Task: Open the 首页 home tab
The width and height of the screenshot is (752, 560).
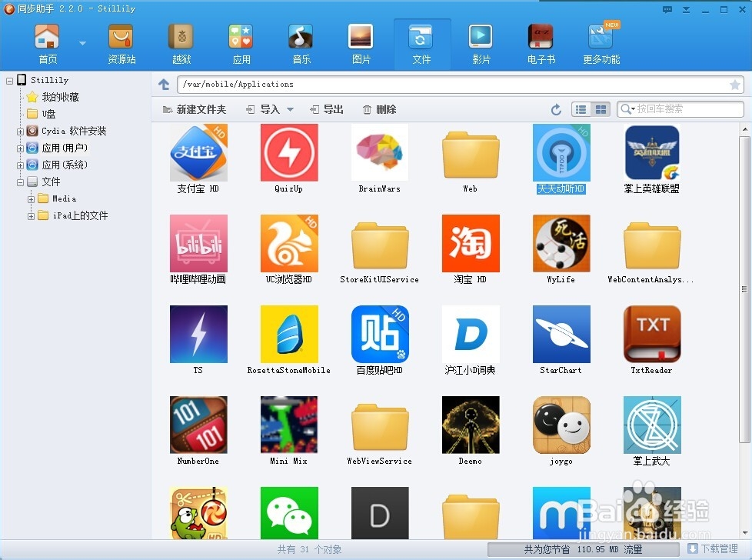Action: (x=47, y=44)
